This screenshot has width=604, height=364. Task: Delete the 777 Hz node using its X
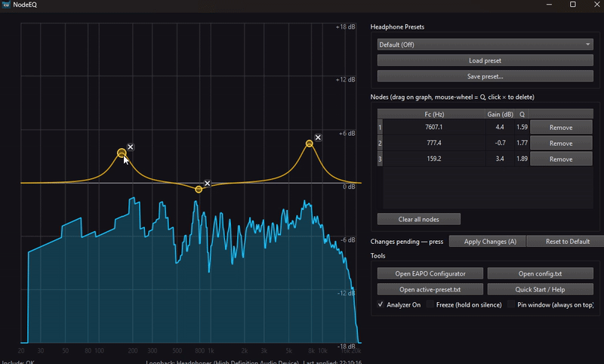(208, 184)
